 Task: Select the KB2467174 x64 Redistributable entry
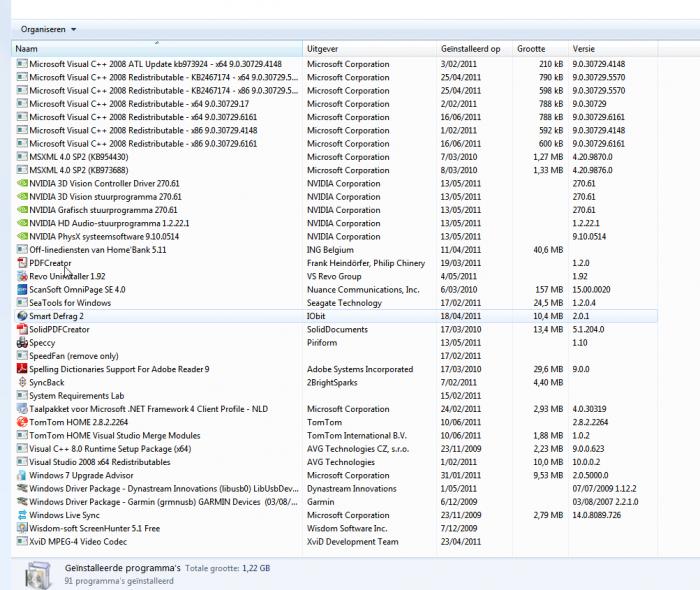point(336,77)
